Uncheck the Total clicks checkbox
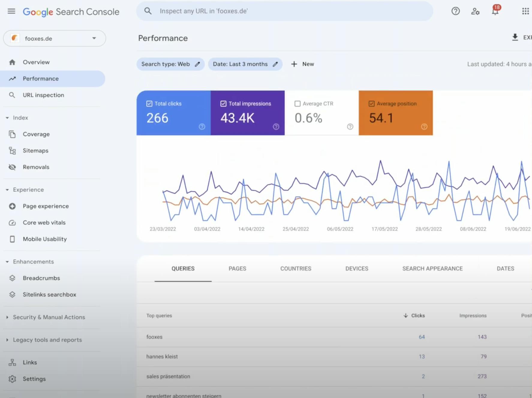Screen dimensions: 532x398 point(149,104)
